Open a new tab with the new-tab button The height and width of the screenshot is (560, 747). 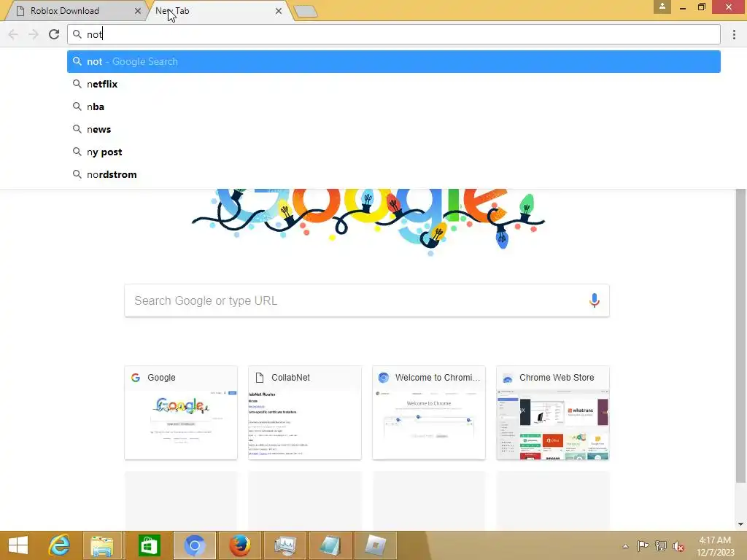tap(306, 12)
